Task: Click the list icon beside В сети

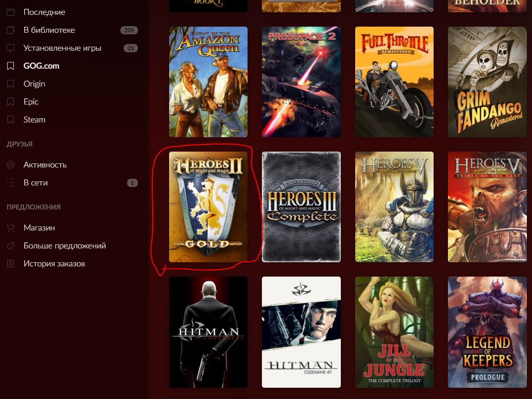Action: pos(11,183)
